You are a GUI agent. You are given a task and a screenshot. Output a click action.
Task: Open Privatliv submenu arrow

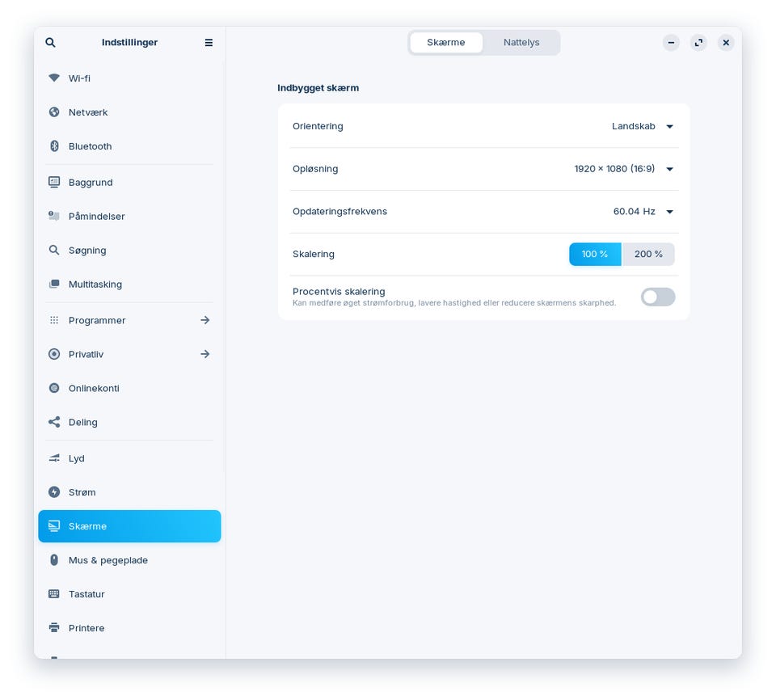205,354
